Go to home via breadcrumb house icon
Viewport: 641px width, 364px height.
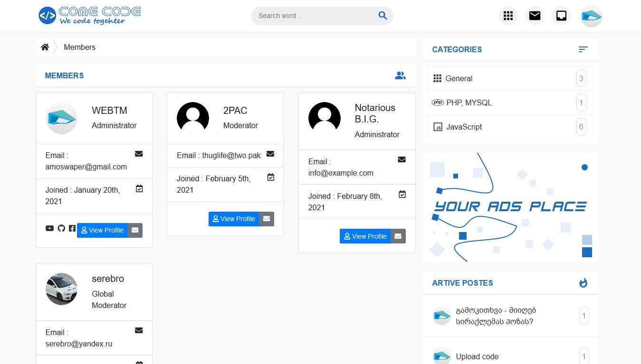[x=45, y=47]
